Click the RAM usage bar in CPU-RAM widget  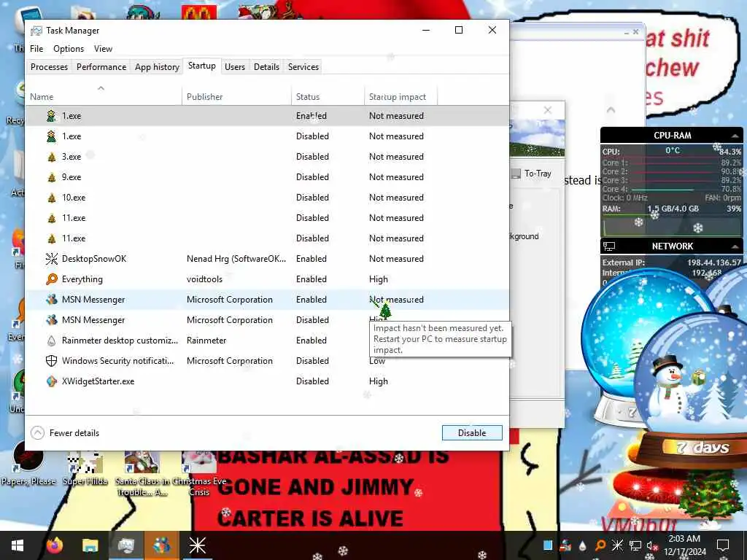[x=672, y=226]
